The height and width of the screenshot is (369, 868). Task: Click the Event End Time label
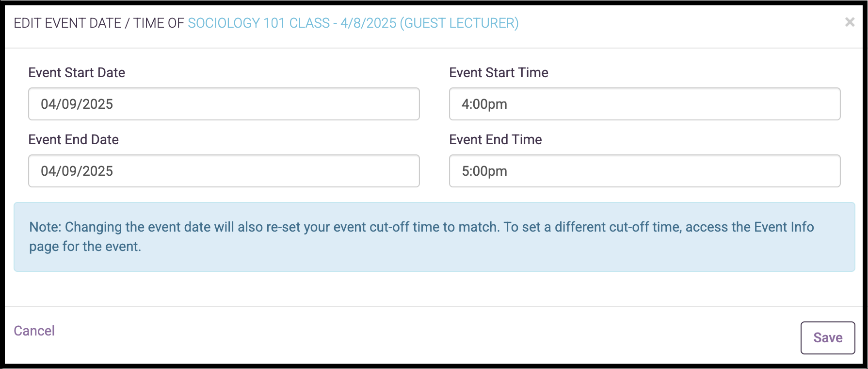(x=495, y=139)
